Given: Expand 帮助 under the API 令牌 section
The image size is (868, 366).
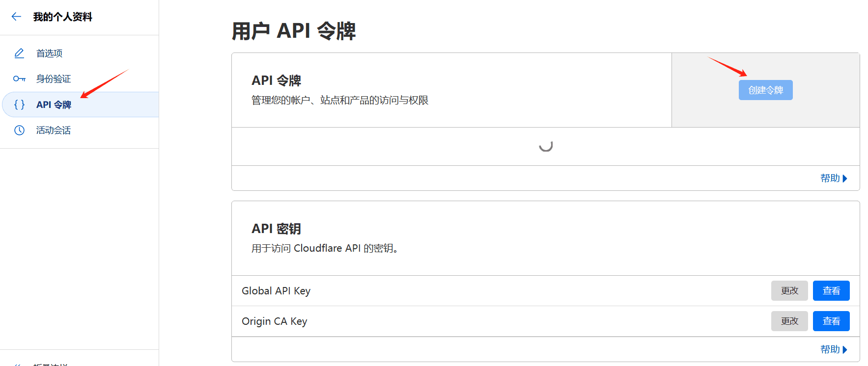Looking at the screenshot, I should 834,178.
